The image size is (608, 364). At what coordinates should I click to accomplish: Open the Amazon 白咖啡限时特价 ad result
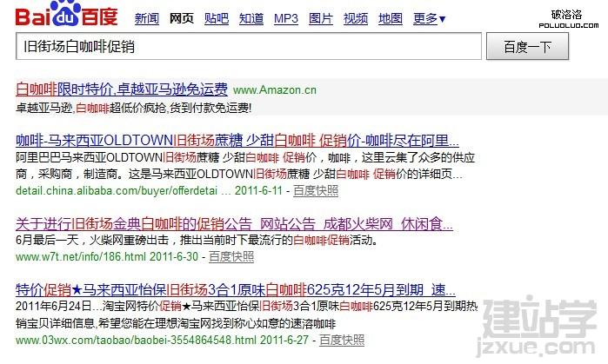pos(122,89)
